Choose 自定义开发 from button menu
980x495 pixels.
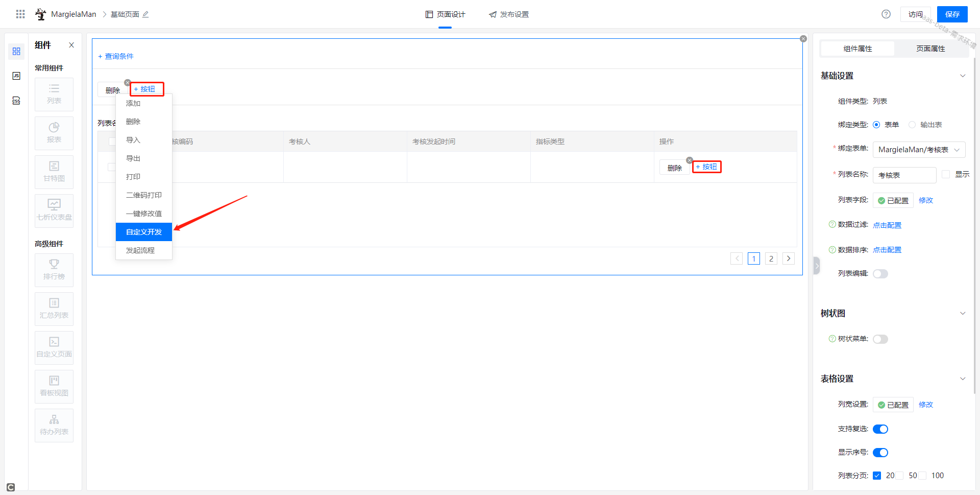click(144, 232)
